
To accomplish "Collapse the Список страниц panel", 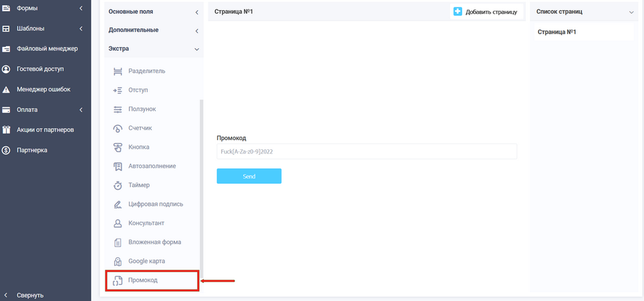I will [x=631, y=12].
